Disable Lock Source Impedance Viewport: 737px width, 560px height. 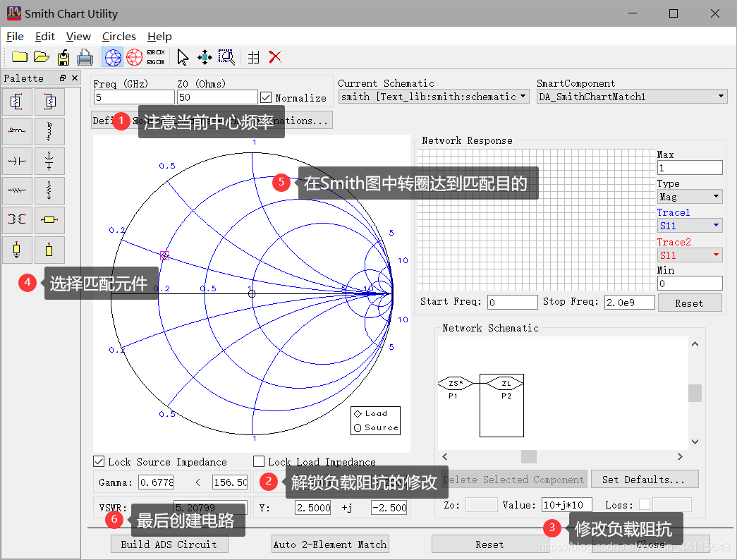coord(100,461)
